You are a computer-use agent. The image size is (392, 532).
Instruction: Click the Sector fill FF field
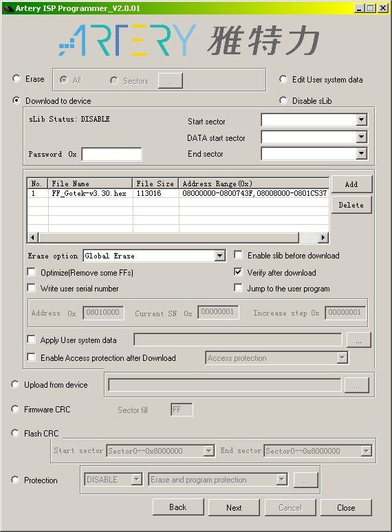click(x=182, y=410)
